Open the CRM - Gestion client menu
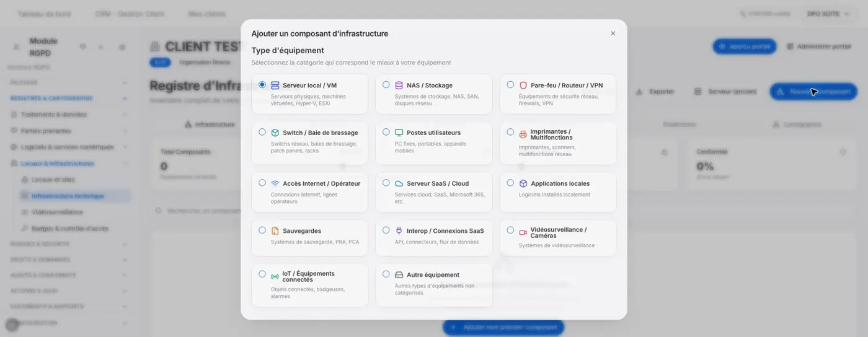868x337 pixels. (130, 14)
